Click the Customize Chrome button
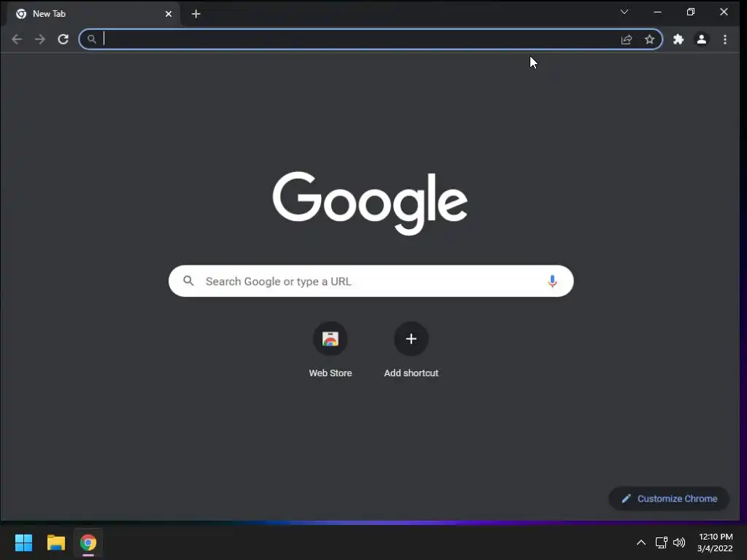 coord(669,499)
